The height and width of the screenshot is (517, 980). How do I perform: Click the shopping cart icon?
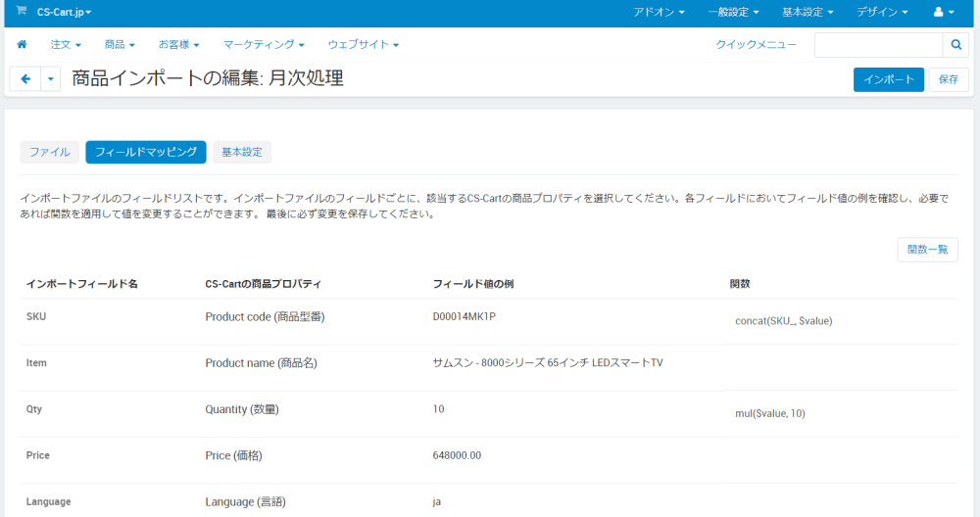tap(22, 11)
